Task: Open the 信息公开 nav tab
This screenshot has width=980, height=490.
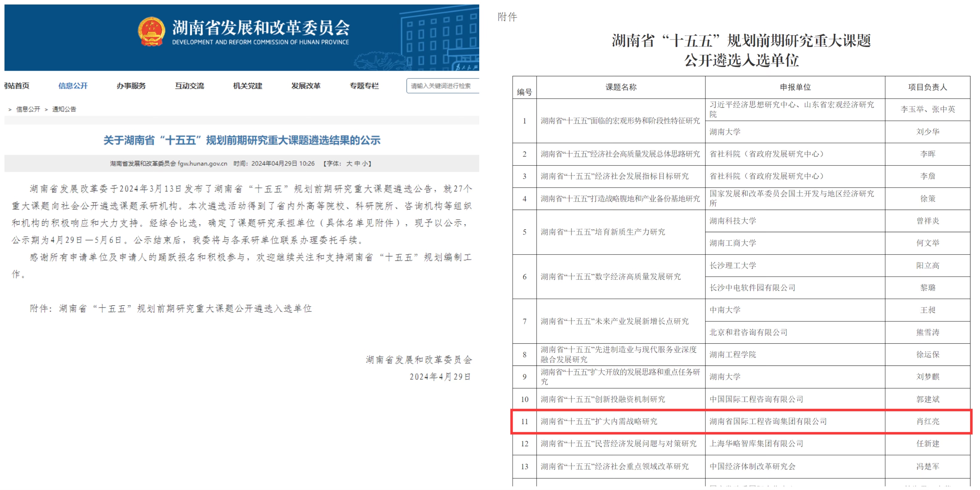Action: click(x=73, y=86)
